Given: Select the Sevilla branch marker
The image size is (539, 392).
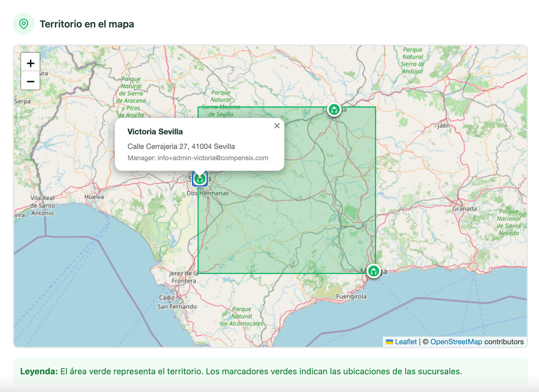Looking at the screenshot, I should pos(199,179).
